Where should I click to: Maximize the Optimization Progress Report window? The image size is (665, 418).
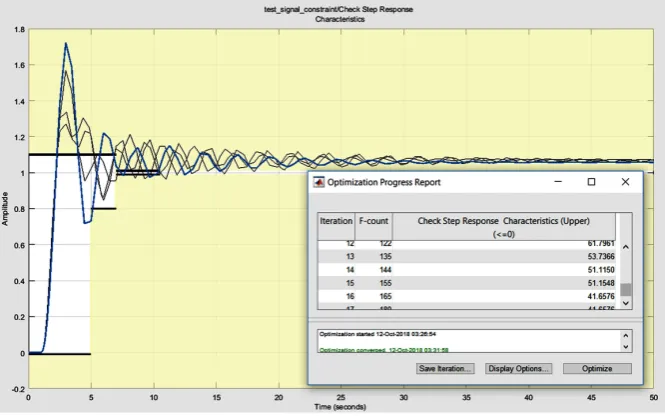591,181
